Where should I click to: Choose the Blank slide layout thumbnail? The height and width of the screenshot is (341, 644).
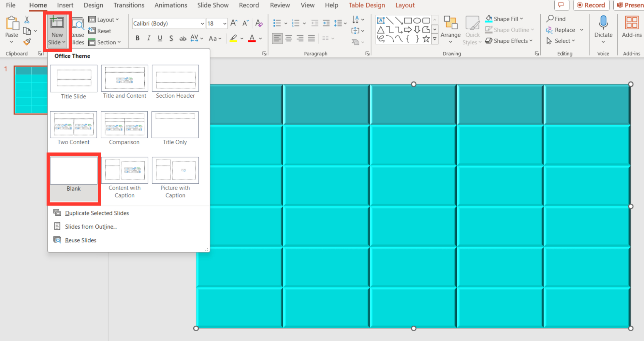point(74,171)
